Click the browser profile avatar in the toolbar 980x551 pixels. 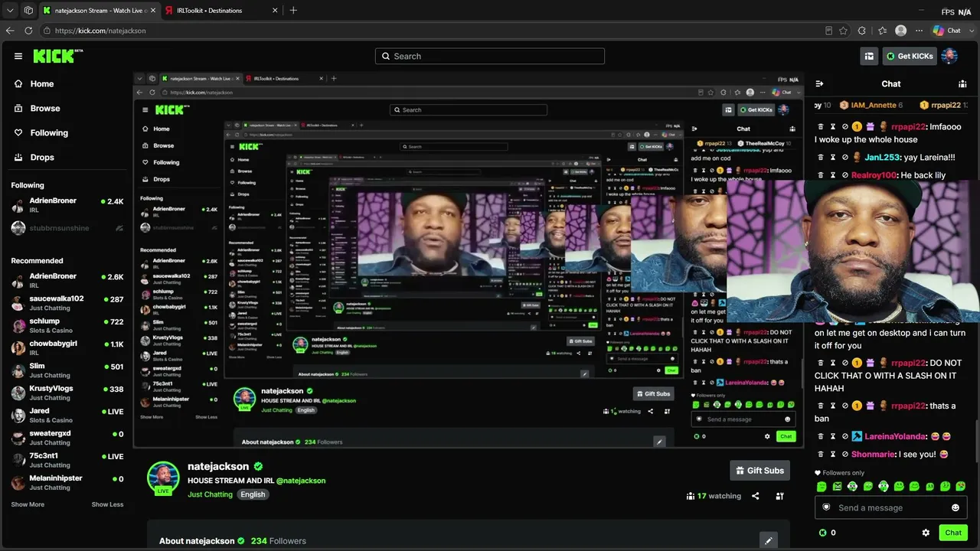click(900, 31)
